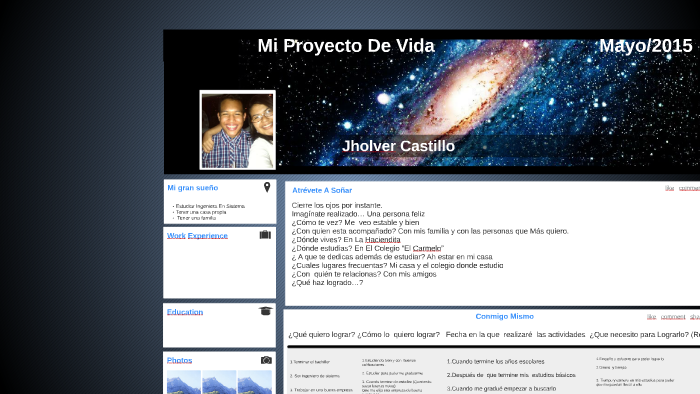Image resolution: width=700 pixels, height=394 pixels.
Task: Open the Mi gran sueño heading
Action: tap(192, 188)
